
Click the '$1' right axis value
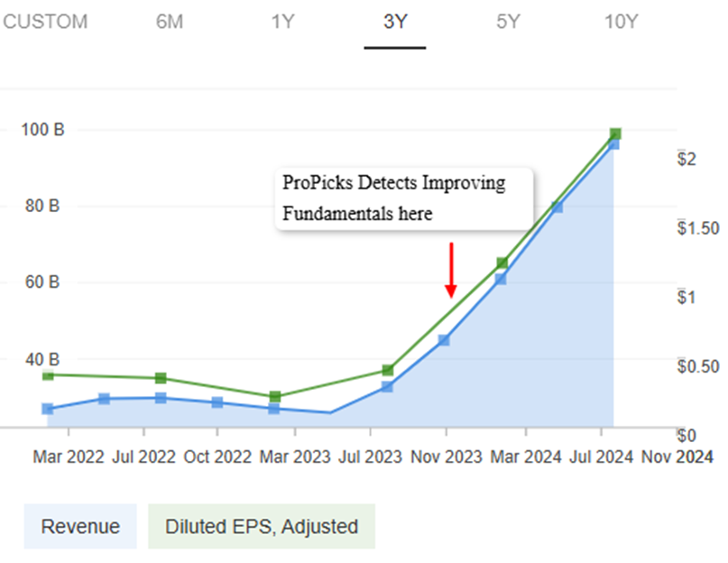click(x=687, y=298)
